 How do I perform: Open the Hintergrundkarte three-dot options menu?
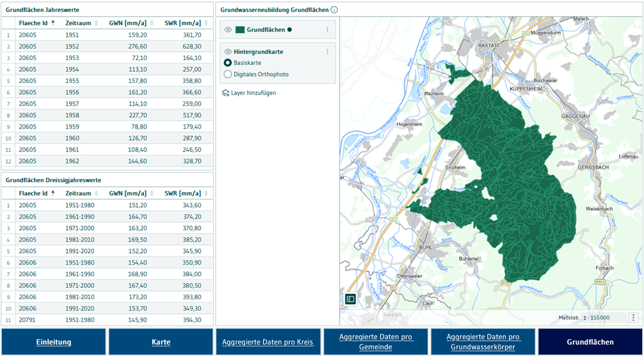tap(327, 52)
